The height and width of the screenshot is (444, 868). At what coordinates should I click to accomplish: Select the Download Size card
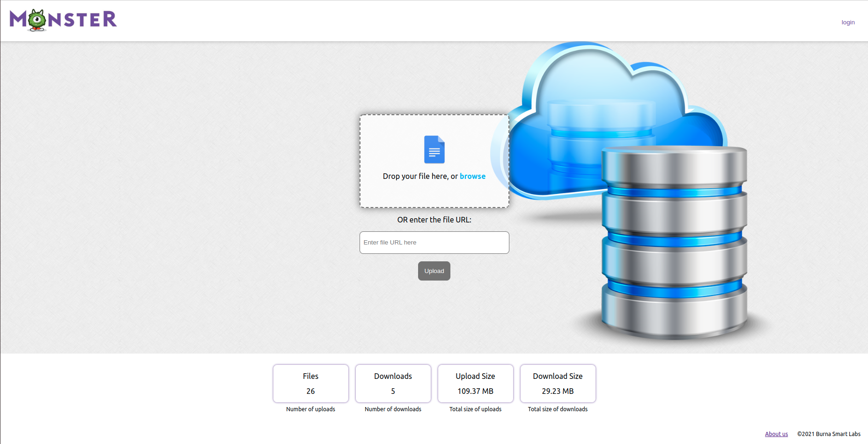pos(558,384)
